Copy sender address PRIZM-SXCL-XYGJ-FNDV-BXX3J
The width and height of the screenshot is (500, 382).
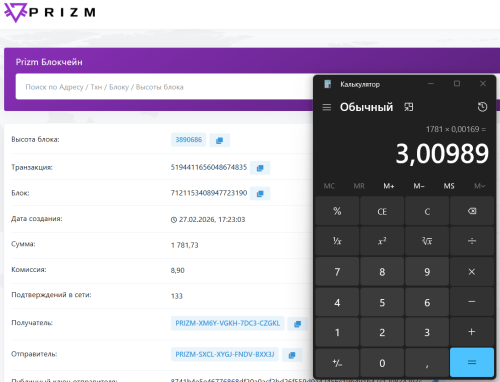coord(292,355)
